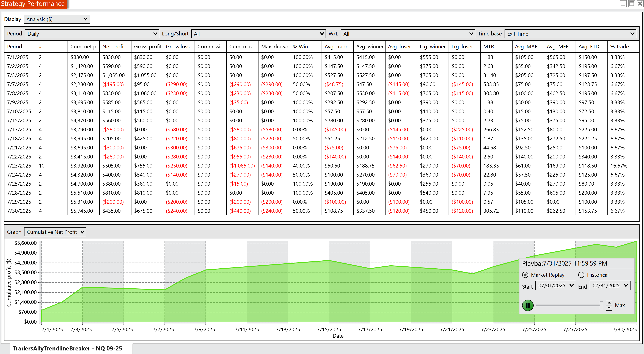Select the 7/23/2025 row
Image resolution: width=644 pixels, height=354 pixels.
click(19, 166)
